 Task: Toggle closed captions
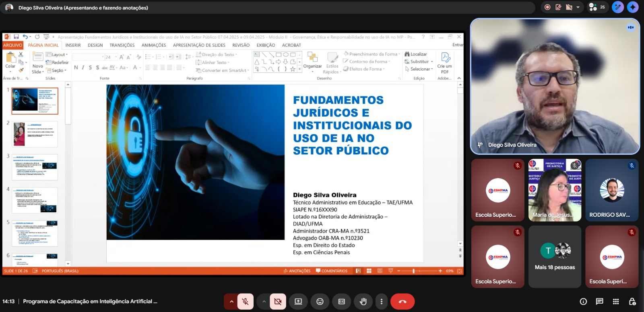click(x=342, y=302)
